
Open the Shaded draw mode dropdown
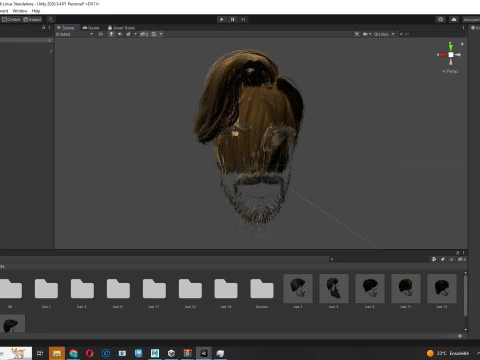pyautogui.click(x=74, y=34)
